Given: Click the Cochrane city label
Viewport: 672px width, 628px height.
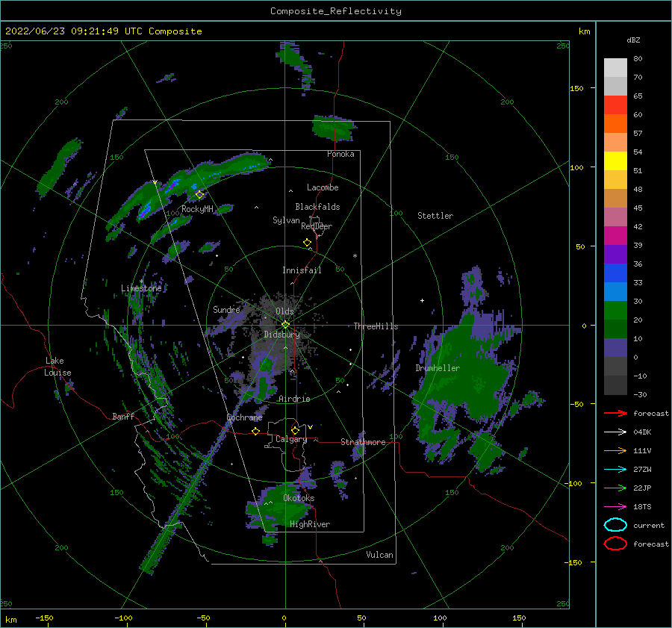Looking at the screenshot, I should [x=244, y=417].
